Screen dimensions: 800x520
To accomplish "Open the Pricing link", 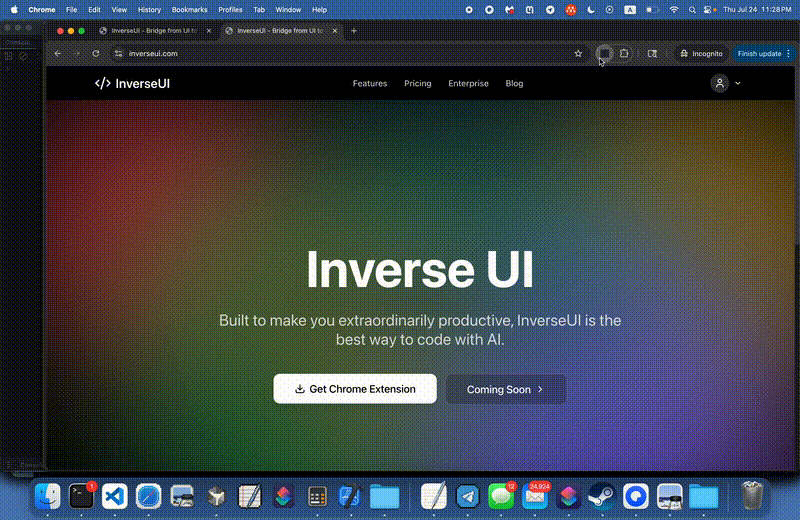I will tap(418, 83).
